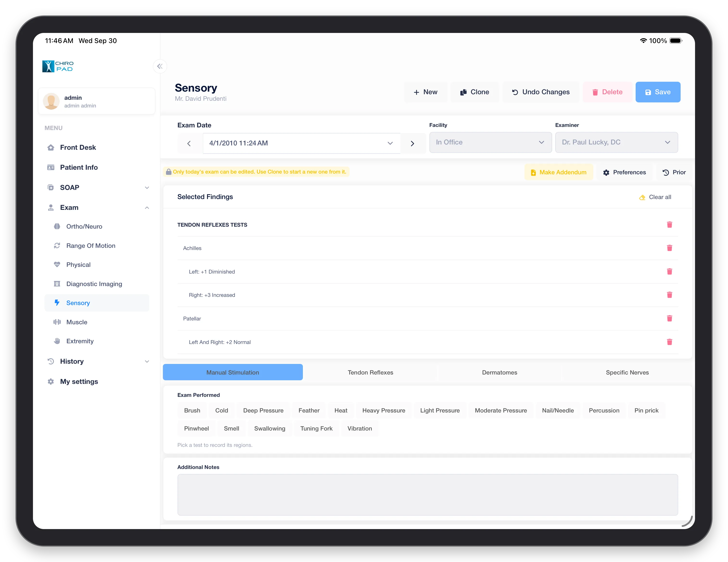728x562 pixels.
Task: Click Make Addendum
Action: coord(559,172)
